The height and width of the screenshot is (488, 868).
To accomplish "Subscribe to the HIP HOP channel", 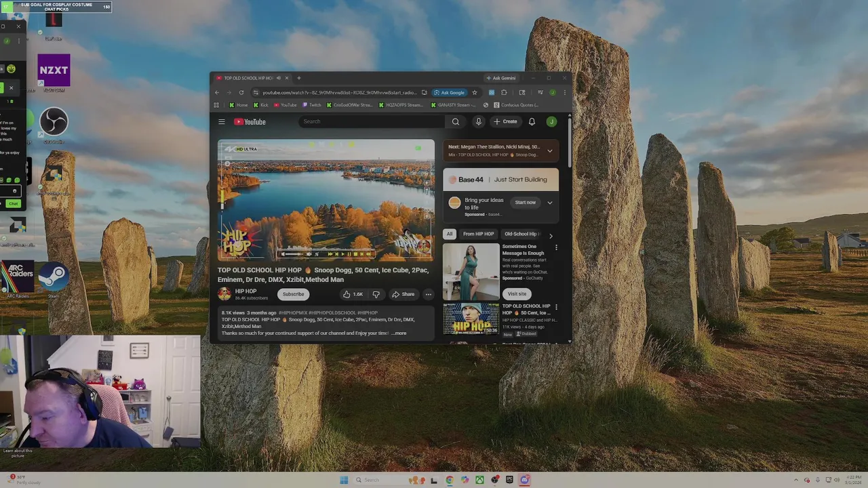I will point(294,294).
